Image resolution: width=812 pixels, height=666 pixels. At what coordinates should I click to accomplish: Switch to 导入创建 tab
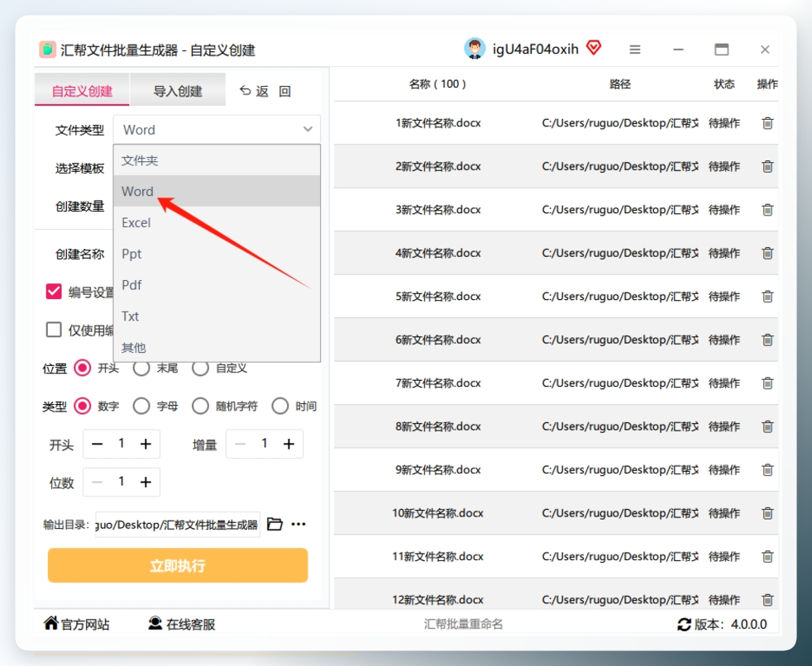tap(178, 90)
